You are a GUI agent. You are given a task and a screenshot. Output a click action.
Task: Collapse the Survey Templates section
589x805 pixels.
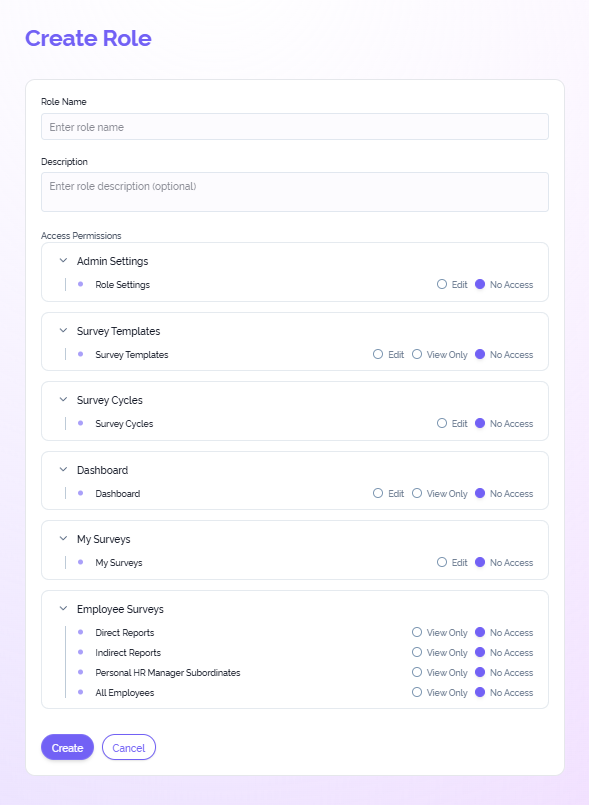tap(62, 331)
